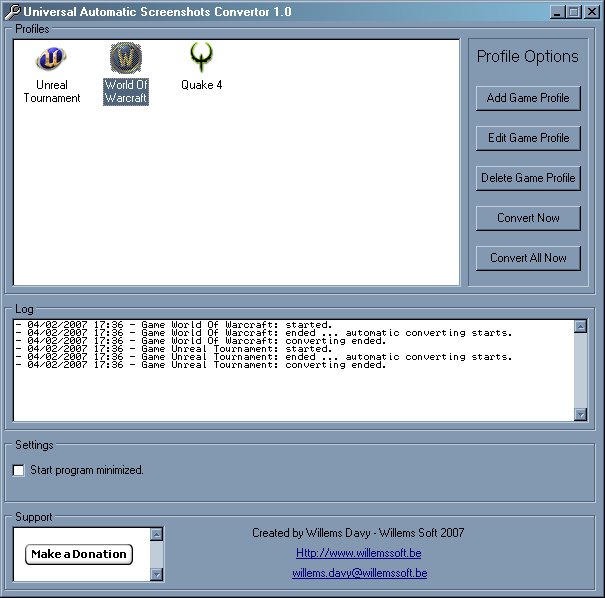Click the Convert All Now button
The height and width of the screenshot is (598, 605).
[528, 258]
